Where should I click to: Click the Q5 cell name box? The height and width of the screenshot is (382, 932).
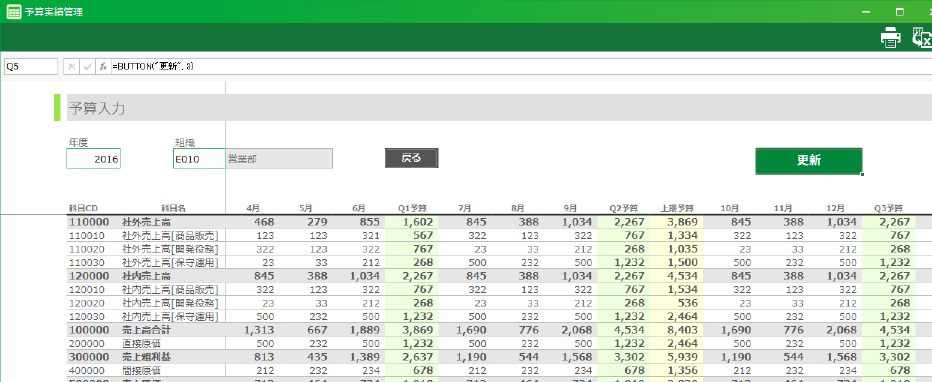click(31, 67)
